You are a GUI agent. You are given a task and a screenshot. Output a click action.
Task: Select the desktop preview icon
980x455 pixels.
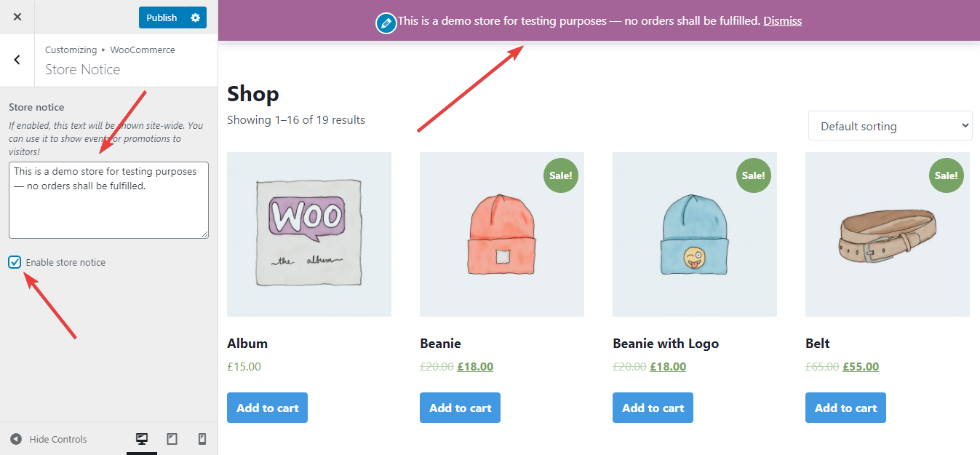142,438
